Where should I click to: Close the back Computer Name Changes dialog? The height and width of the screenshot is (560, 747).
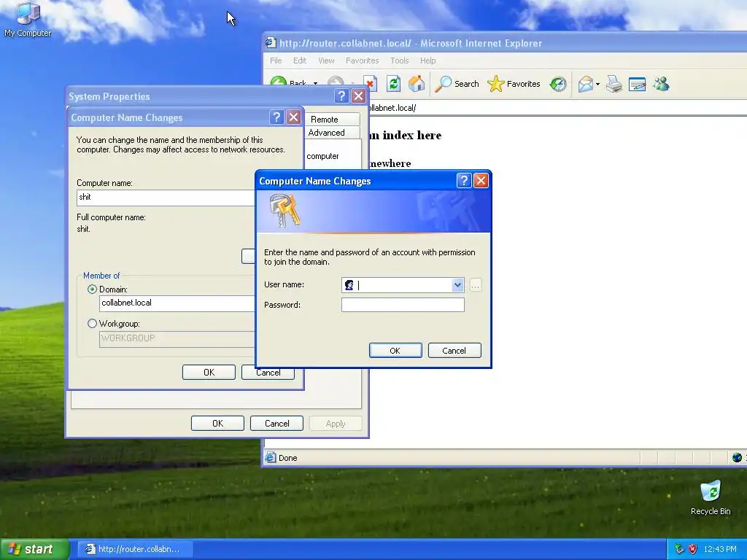294,117
